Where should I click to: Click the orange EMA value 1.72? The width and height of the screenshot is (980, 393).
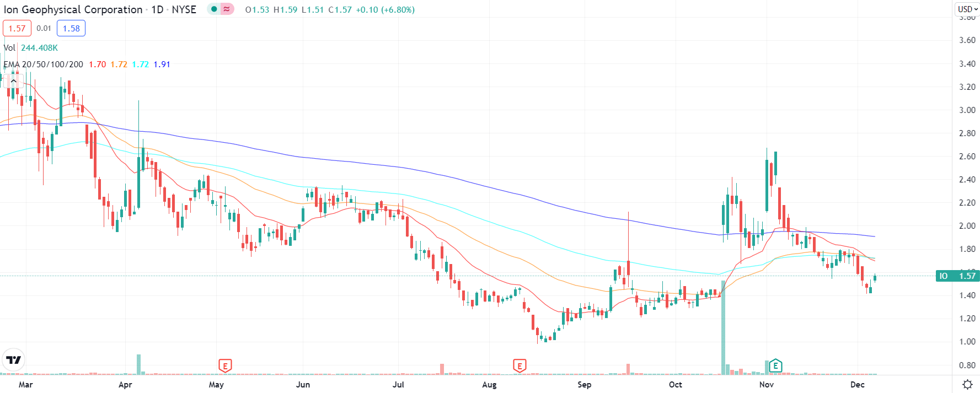[x=119, y=64]
